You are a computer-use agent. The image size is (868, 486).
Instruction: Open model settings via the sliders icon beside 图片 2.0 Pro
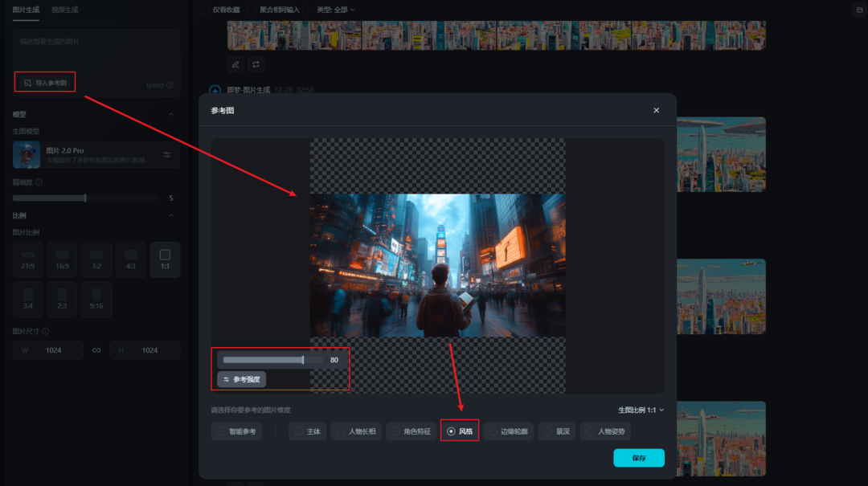(167, 154)
